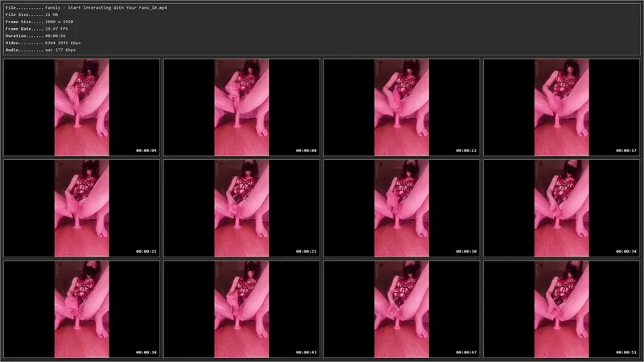Choose the thumbnail frame stamped 00:00:21
Screen dimensions: 644x362
(x=82, y=208)
